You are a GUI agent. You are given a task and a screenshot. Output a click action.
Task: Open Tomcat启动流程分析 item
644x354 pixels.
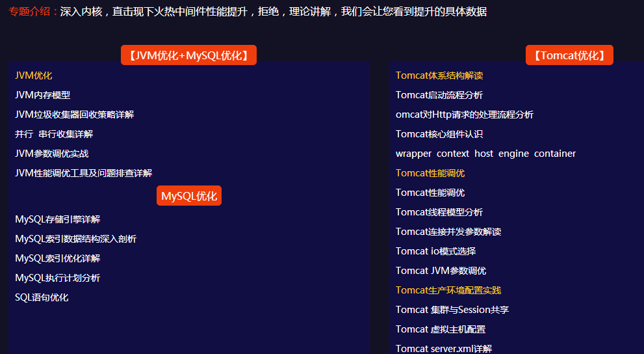click(439, 95)
